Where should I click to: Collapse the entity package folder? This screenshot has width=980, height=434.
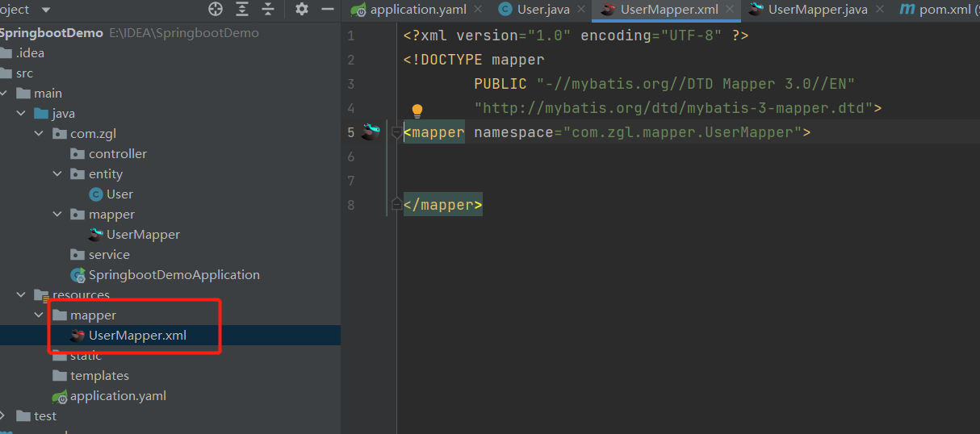(57, 174)
